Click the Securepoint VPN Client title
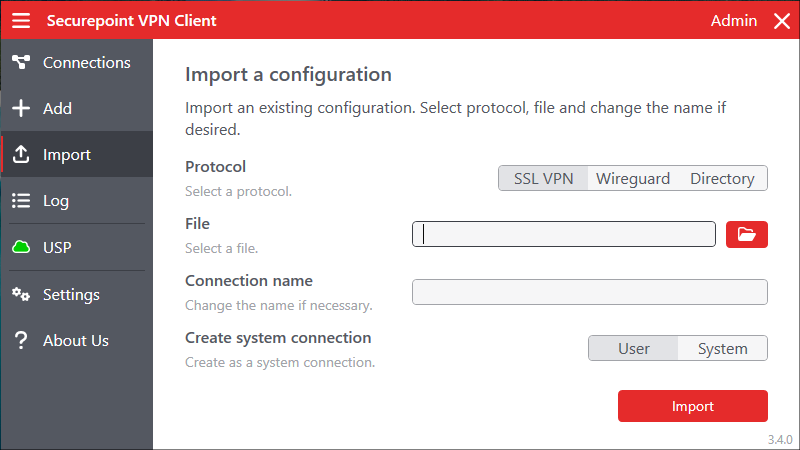This screenshot has height=450, width=800. [x=132, y=21]
